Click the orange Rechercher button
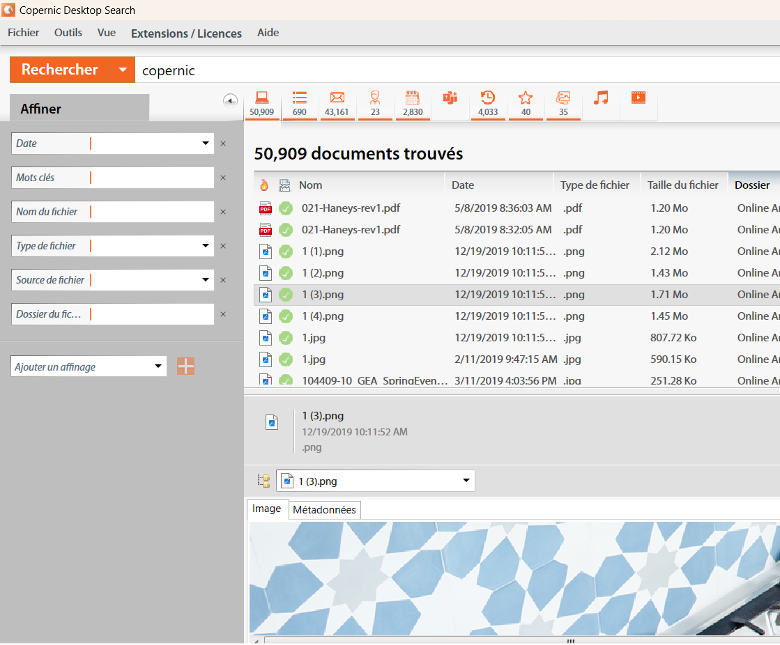Screen dimensions: 780x645 (60, 70)
